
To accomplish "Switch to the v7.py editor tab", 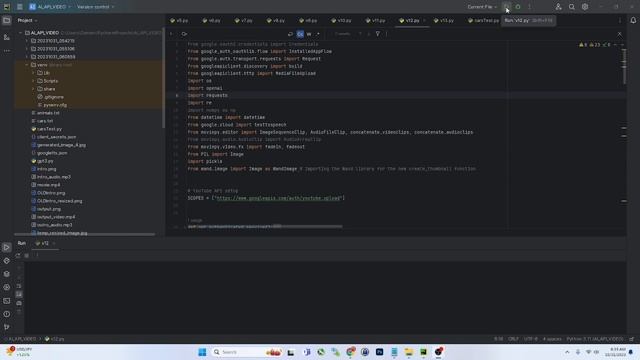I will point(244,20).
